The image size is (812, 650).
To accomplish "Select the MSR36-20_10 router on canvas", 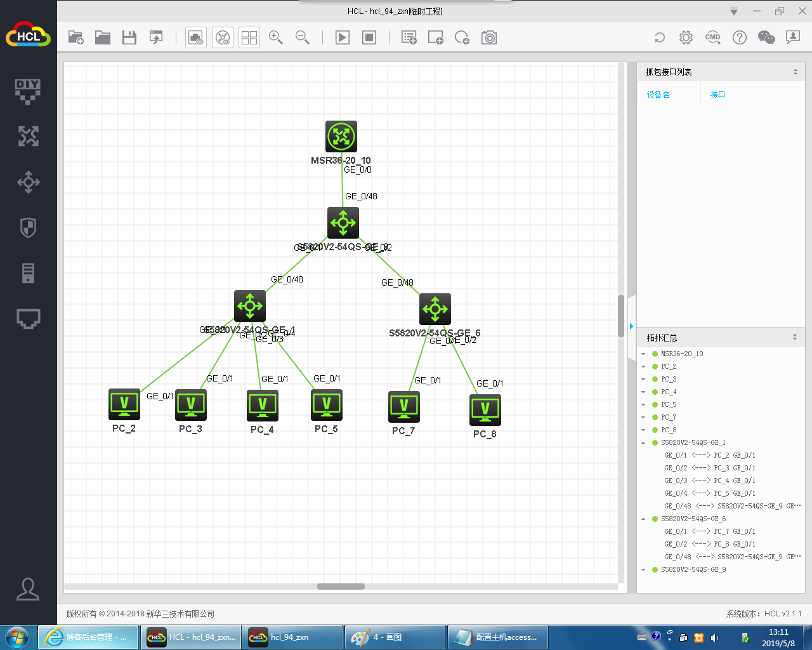I will pos(341,136).
